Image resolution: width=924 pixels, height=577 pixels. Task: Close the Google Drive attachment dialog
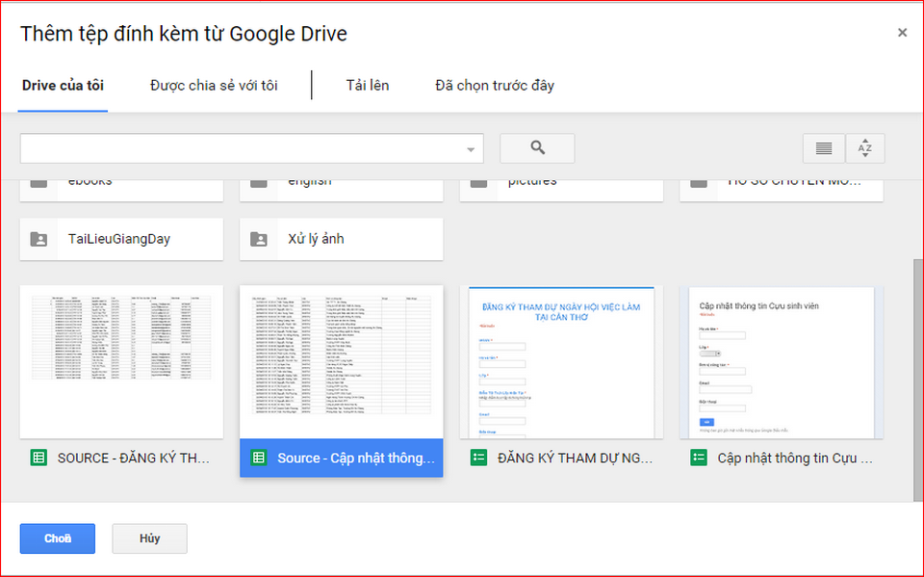tap(902, 33)
